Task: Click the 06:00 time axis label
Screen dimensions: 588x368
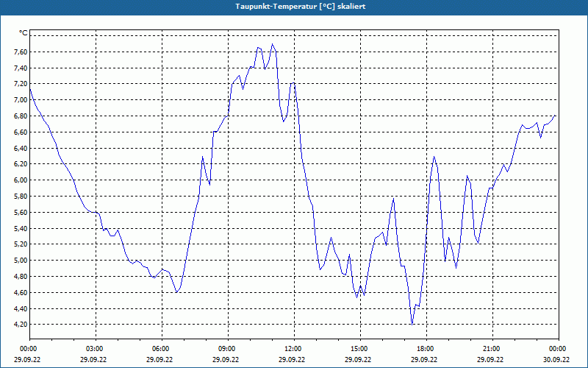Action: (162, 349)
